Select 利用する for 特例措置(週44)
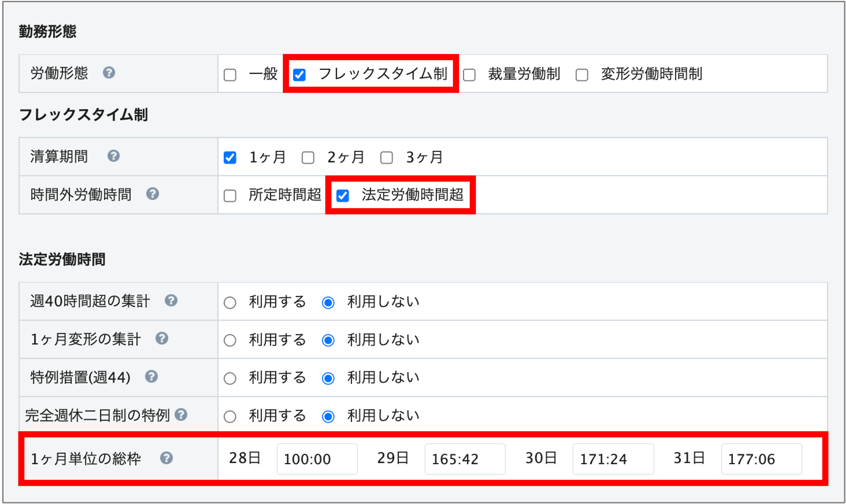 point(230,379)
